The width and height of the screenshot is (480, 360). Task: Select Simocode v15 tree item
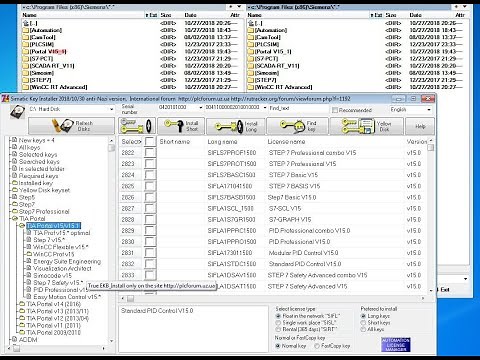click(x=52, y=276)
